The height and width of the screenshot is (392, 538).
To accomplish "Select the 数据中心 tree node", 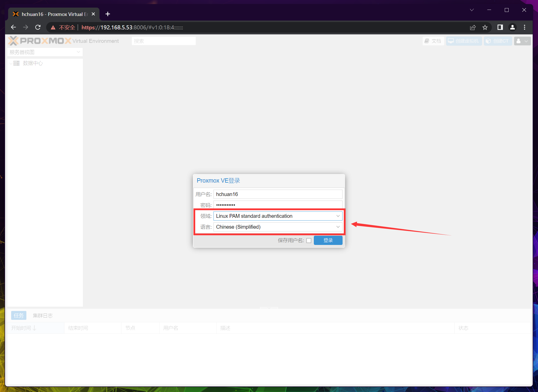I will point(33,63).
